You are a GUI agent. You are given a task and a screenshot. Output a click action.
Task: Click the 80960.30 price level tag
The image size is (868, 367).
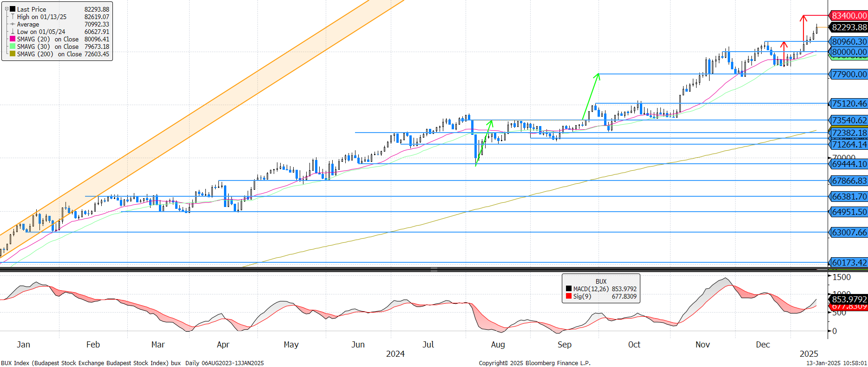(849, 42)
